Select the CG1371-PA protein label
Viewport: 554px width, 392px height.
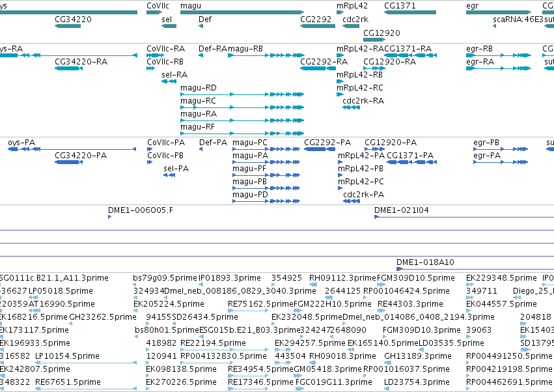[410, 156]
